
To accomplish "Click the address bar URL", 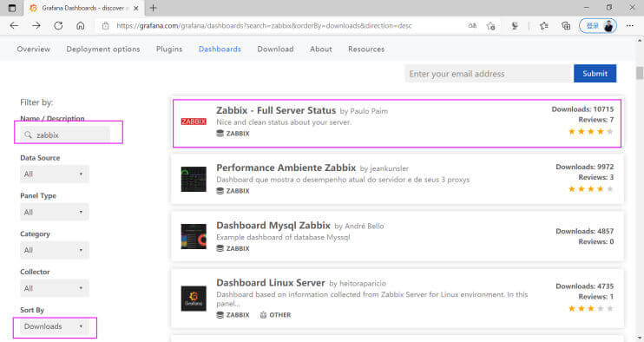I will [264, 25].
